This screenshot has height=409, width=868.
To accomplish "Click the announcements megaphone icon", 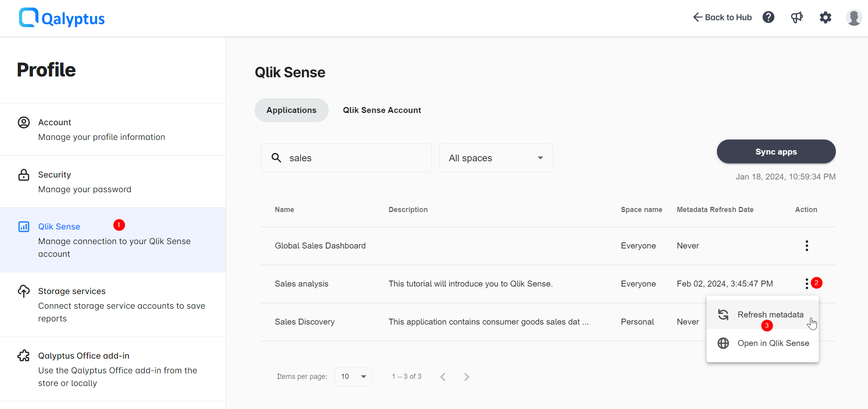I will (797, 17).
